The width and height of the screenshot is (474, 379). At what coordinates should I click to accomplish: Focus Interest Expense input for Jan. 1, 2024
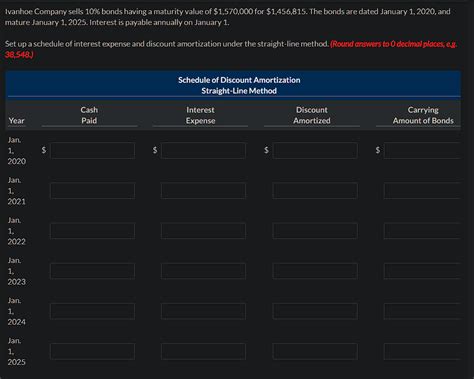coord(203,311)
